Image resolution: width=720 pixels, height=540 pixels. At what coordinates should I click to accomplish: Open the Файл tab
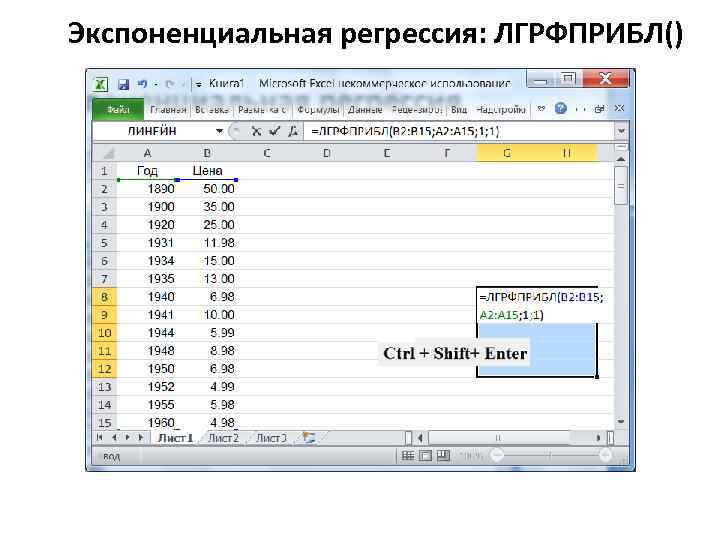tap(118, 109)
